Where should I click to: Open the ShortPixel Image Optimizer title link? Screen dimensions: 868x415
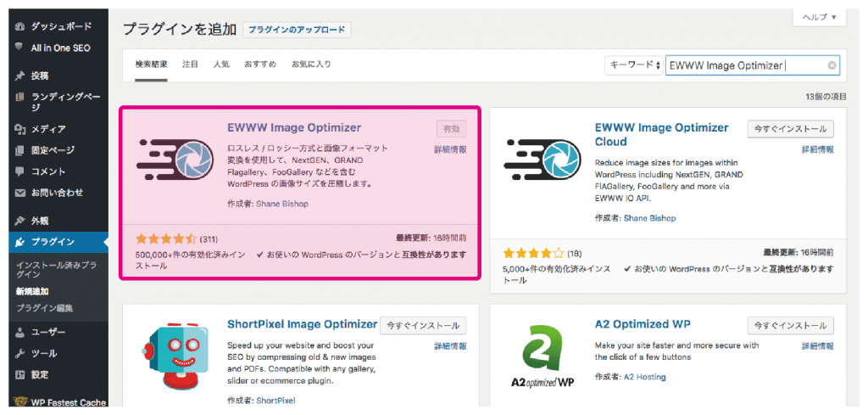click(302, 323)
